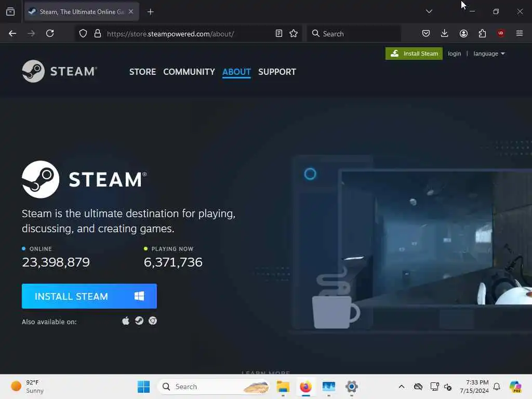Click the Windows taskbar Search box

[214, 387]
